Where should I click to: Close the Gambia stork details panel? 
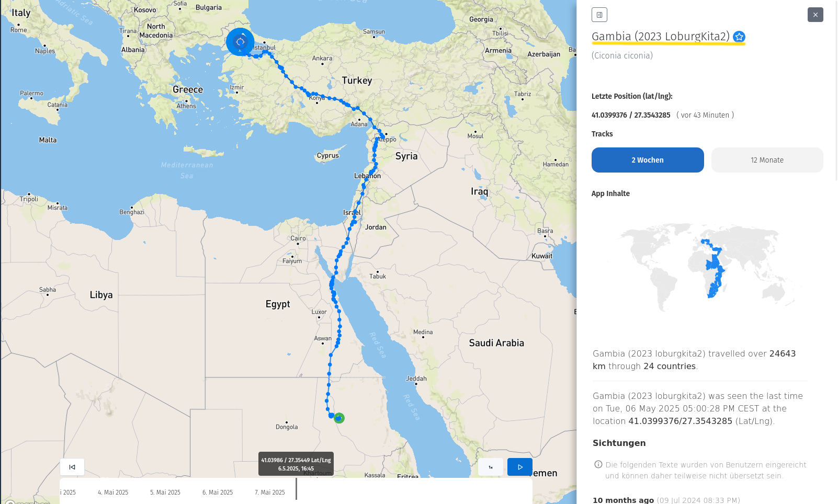815,15
